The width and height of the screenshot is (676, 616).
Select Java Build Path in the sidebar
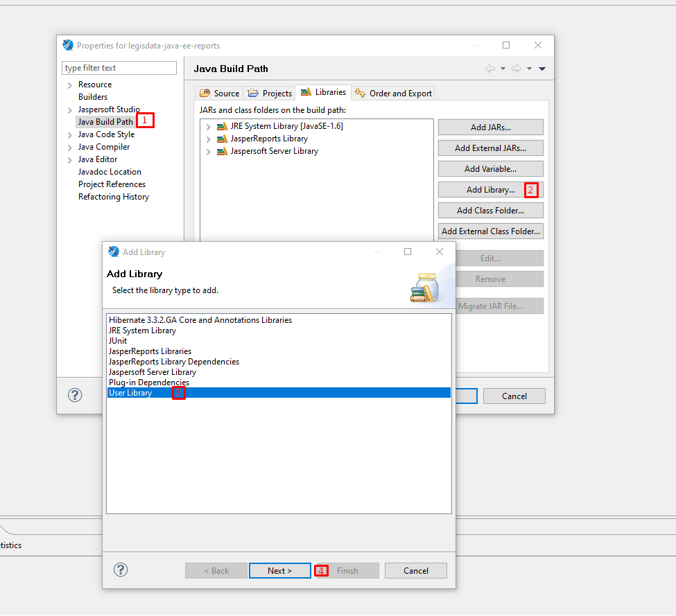pos(105,122)
